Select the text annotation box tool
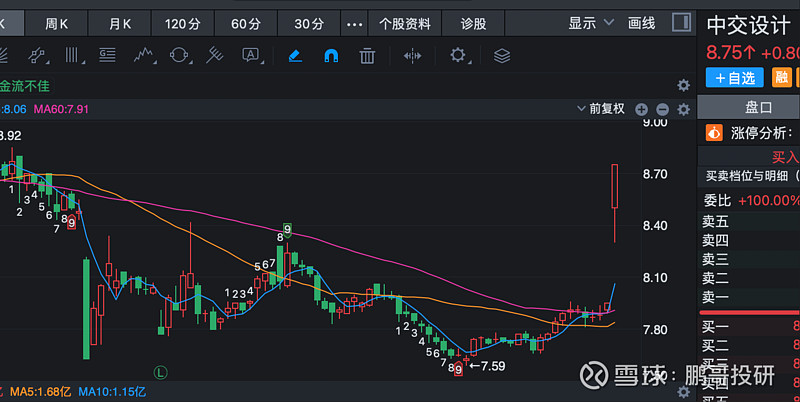 (x=250, y=56)
